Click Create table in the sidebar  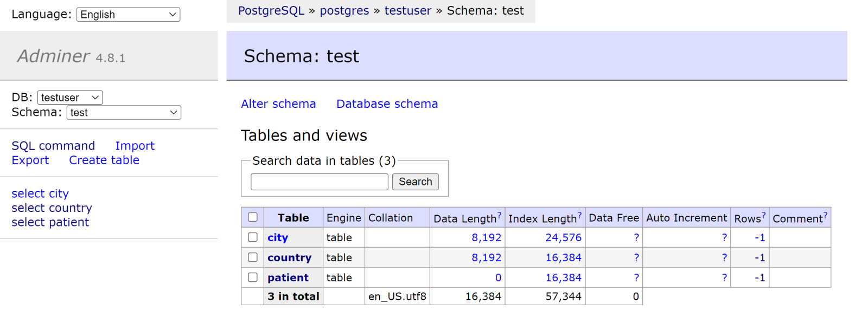[104, 160]
